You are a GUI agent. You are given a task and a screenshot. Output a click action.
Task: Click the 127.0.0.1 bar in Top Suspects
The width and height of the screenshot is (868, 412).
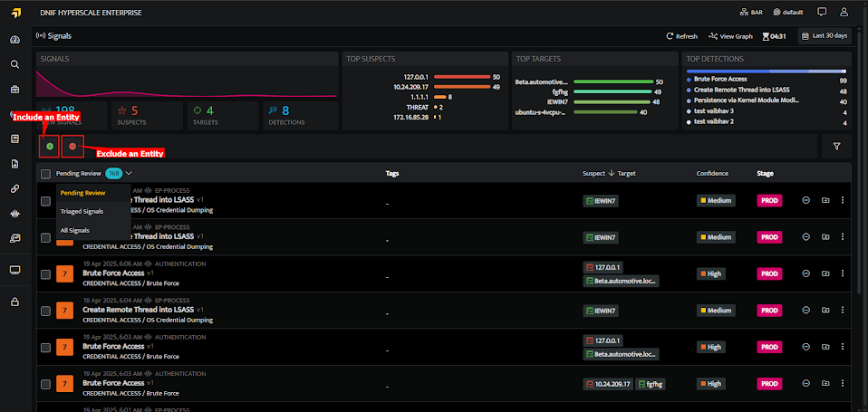(x=462, y=77)
